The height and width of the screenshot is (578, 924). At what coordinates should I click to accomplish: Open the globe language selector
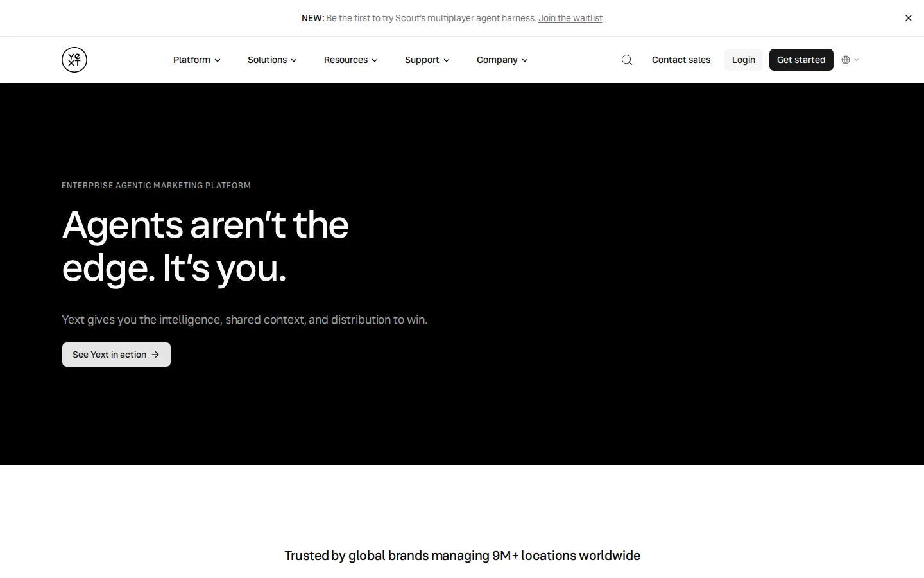pos(850,60)
